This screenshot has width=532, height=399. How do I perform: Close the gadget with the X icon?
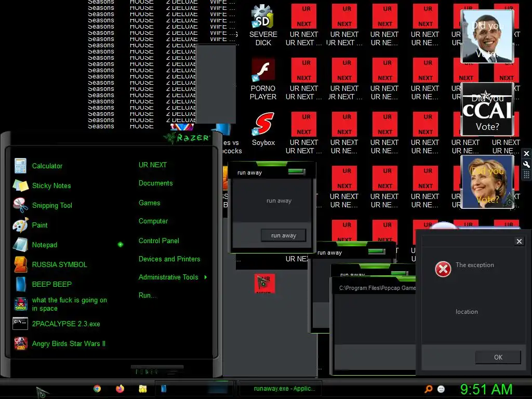(527, 154)
